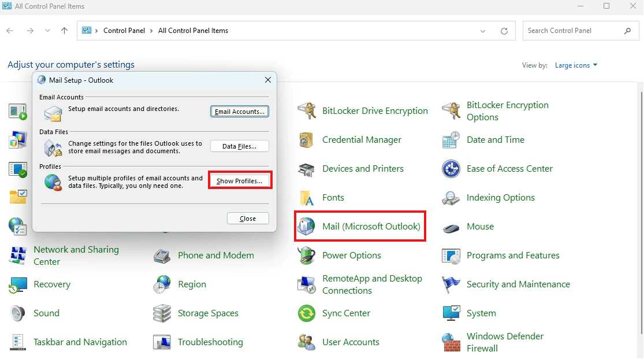The height and width of the screenshot is (359, 644).
Task: Open the BitLocker Drive Encryption icon
Action: click(x=306, y=111)
